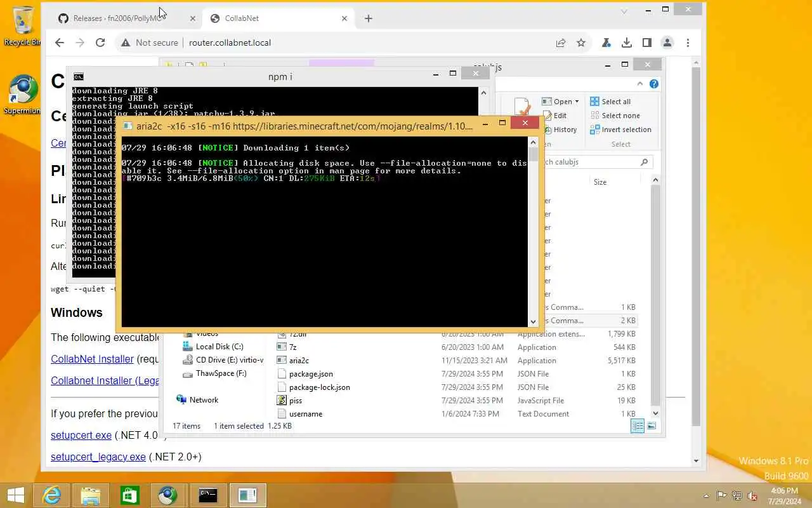812x508 pixels.
Task: Open the browser tab search dropdown
Action: click(x=624, y=11)
